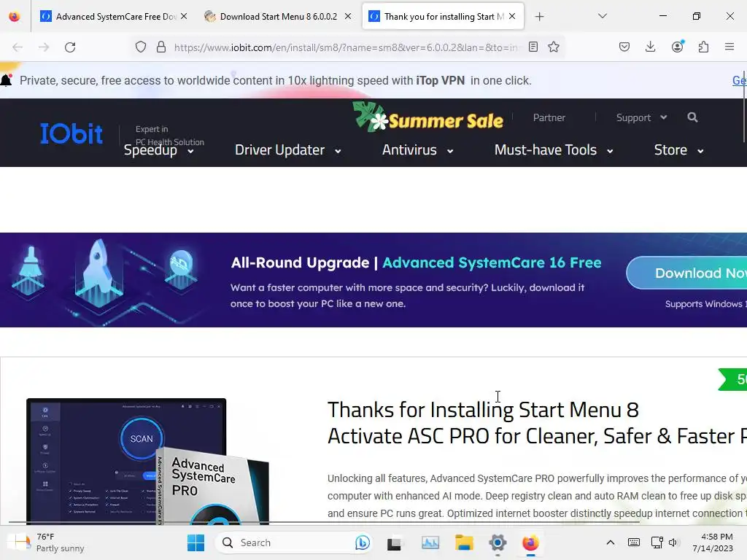
Task: Open the Support dropdown in header
Action: coord(641,117)
